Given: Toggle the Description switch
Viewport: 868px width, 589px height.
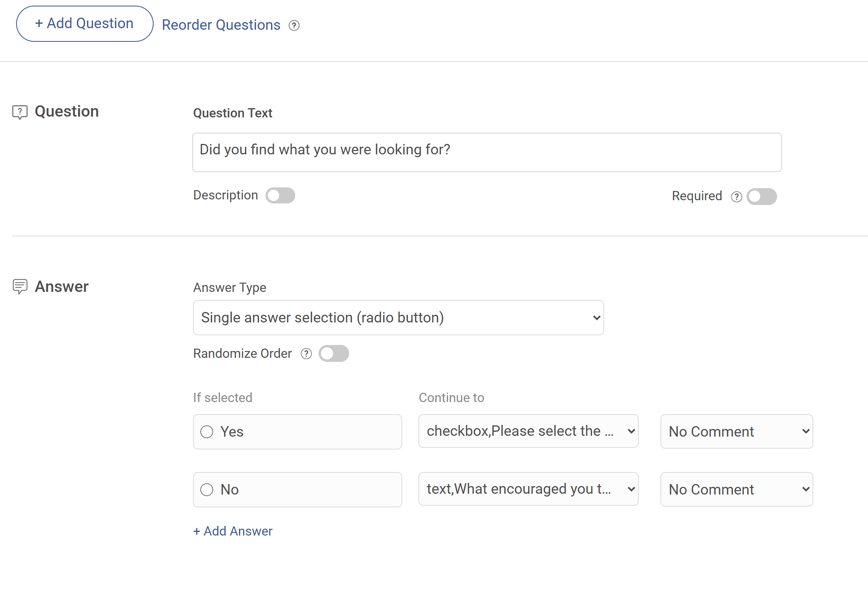Looking at the screenshot, I should click(280, 195).
